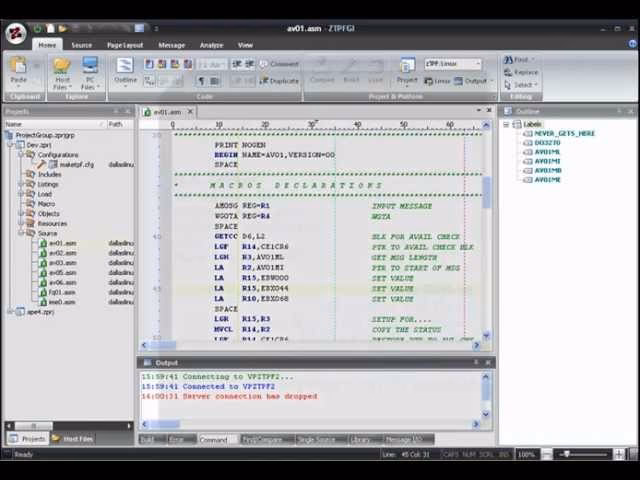Collapse the Source folder node
This screenshot has height=480, width=640.
pos(21,233)
